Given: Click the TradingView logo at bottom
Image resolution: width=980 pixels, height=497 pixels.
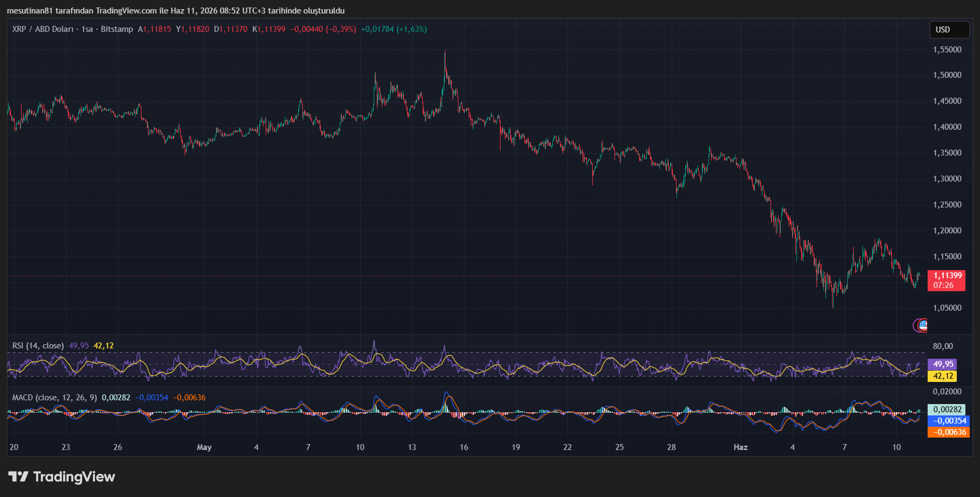Looking at the screenshot, I should [62, 476].
